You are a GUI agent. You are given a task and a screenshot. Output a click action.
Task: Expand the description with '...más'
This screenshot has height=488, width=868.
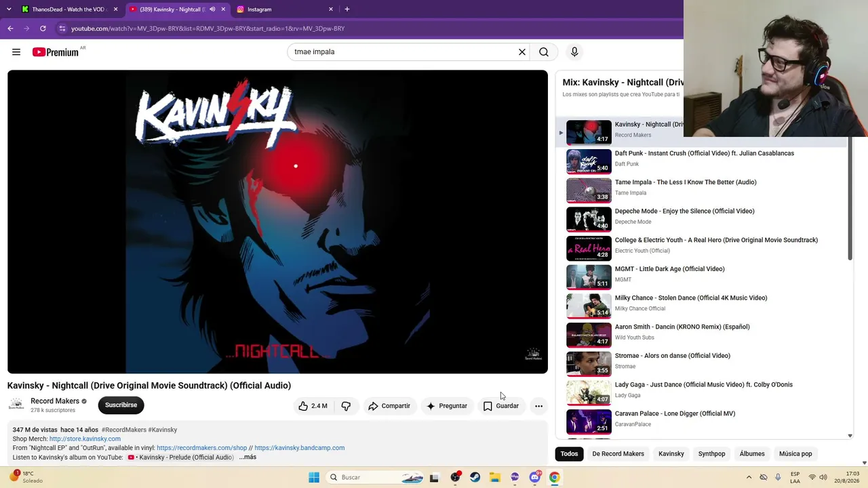248,457
